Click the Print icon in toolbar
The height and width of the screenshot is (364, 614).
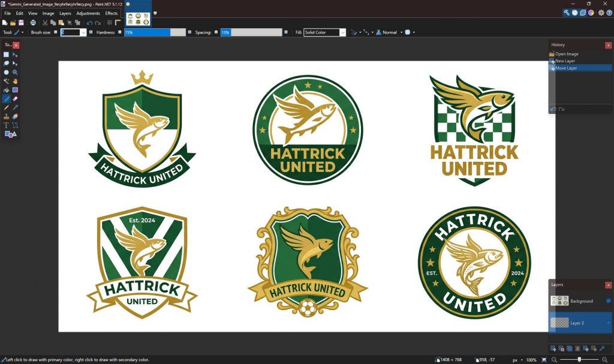pos(33,23)
